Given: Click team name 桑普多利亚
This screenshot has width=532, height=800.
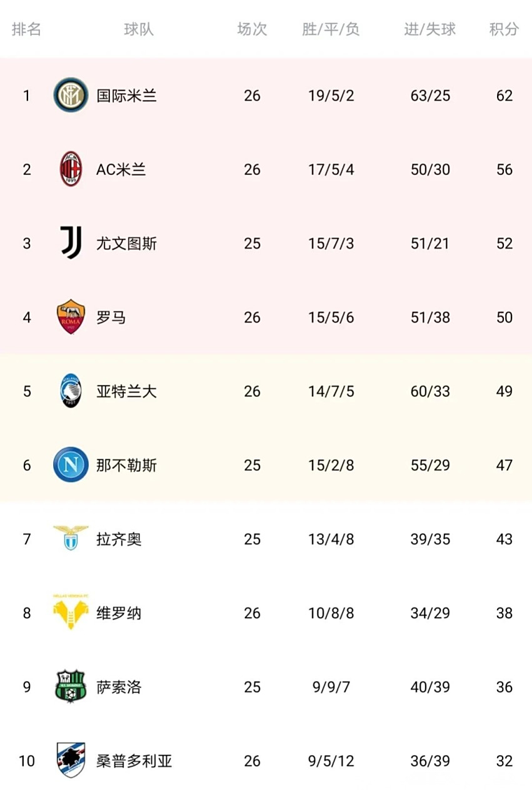Looking at the screenshot, I should click(134, 761).
